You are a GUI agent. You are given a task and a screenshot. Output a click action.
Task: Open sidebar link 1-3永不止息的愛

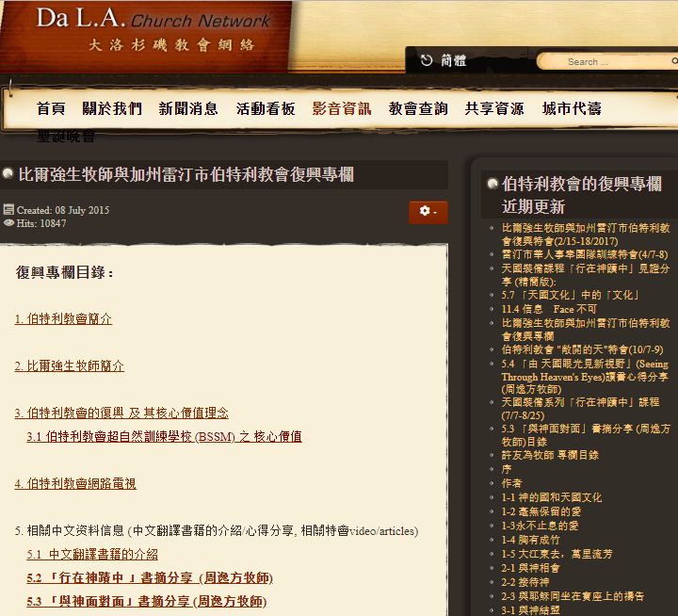tap(541, 526)
